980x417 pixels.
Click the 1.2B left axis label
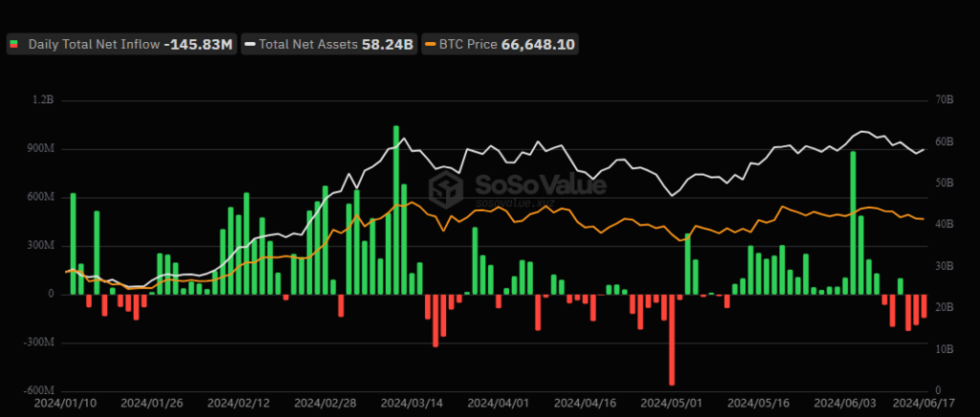(x=44, y=99)
